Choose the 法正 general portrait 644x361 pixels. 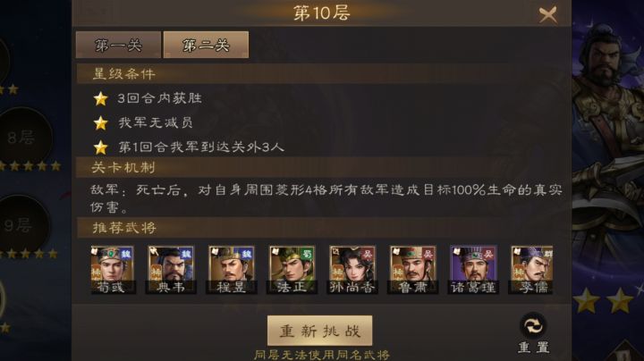click(x=292, y=270)
